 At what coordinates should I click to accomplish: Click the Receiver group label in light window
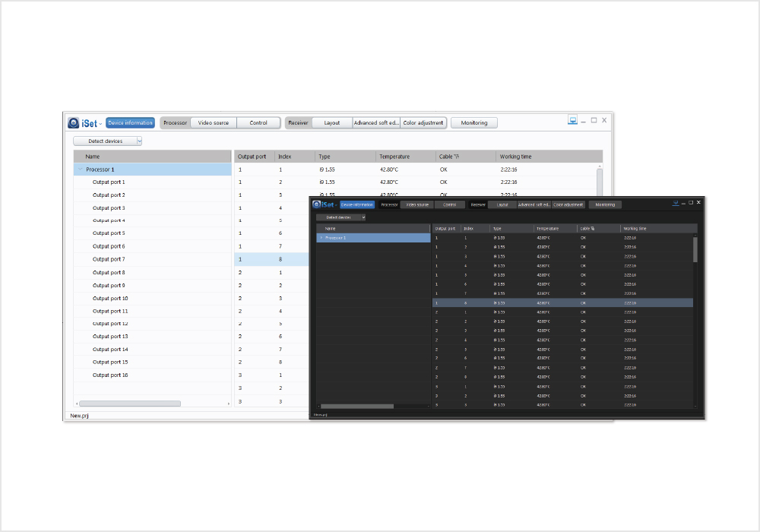point(298,123)
